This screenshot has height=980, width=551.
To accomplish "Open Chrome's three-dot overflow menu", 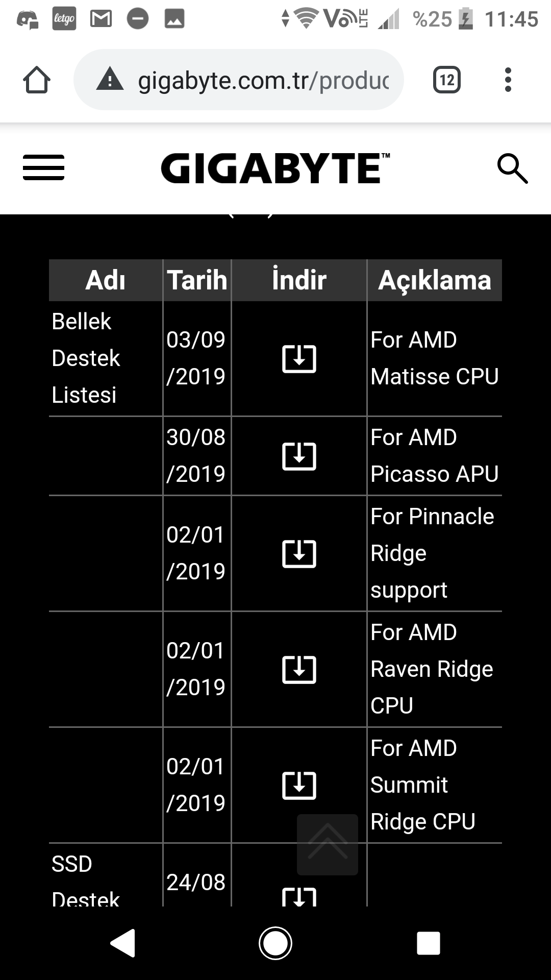I will pos(508,80).
